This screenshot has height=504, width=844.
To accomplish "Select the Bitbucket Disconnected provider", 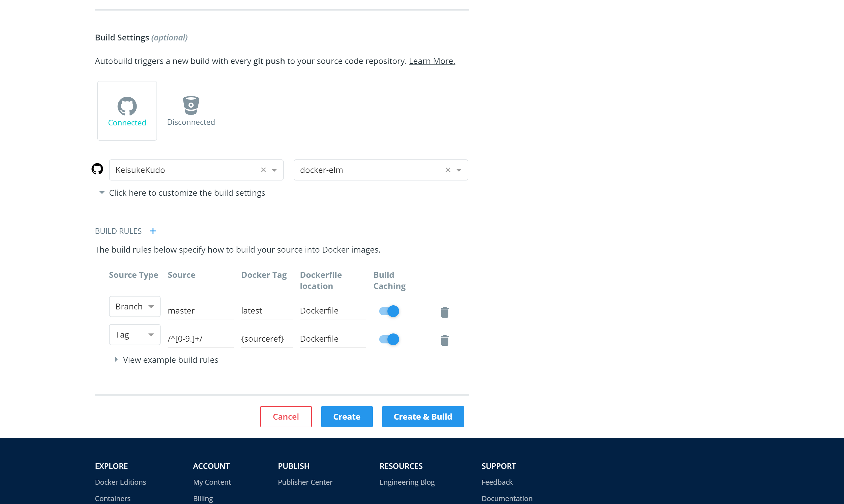I will coord(191,111).
